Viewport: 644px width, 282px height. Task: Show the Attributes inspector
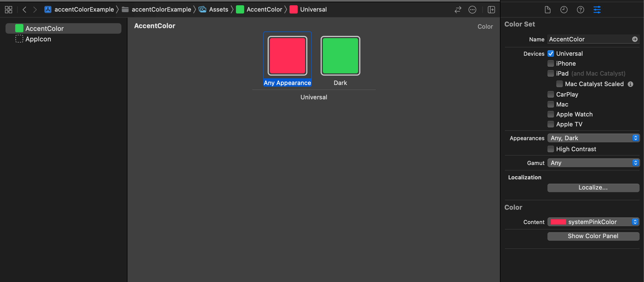[597, 10]
